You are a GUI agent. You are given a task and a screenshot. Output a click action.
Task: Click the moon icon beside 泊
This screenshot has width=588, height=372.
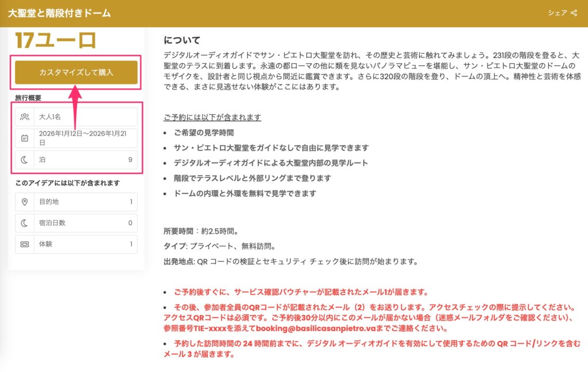tap(25, 160)
